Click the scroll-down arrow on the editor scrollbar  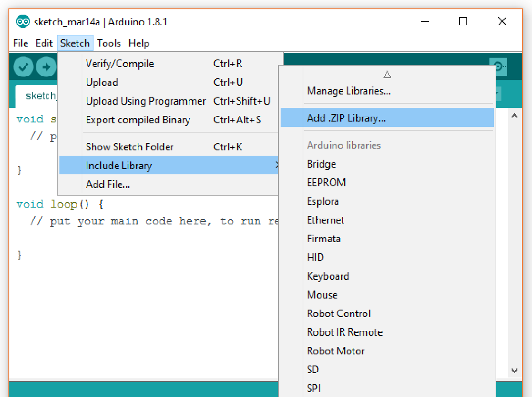[514, 370]
